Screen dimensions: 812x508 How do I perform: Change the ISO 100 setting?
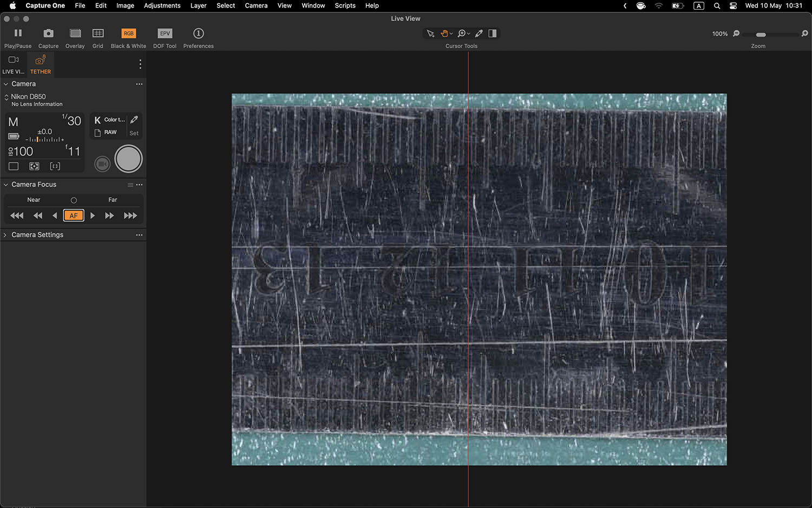(x=21, y=152)
